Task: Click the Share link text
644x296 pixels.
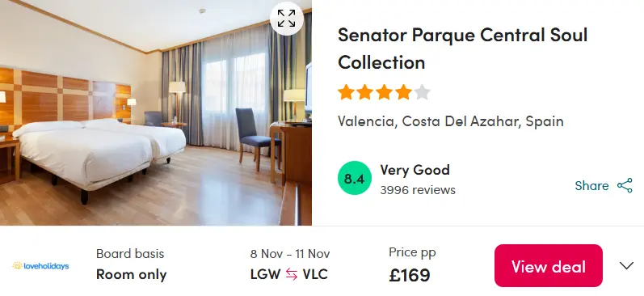Action: tap(591, 186)
